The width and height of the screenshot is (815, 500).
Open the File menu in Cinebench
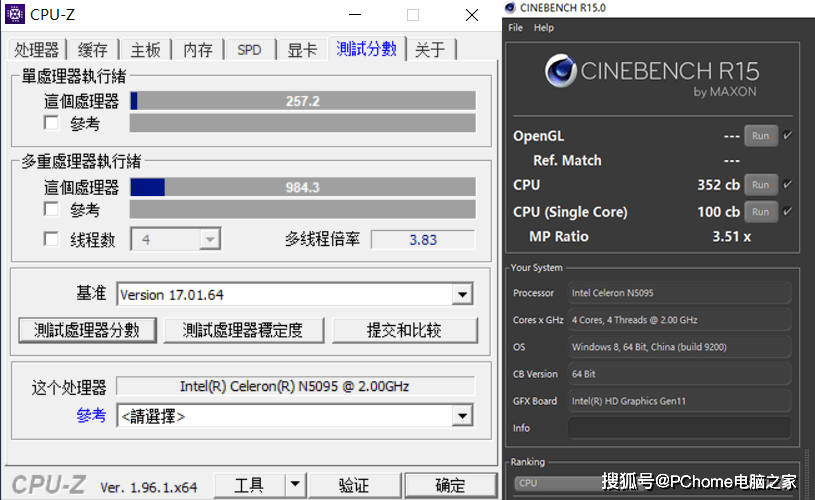[516, 28]
